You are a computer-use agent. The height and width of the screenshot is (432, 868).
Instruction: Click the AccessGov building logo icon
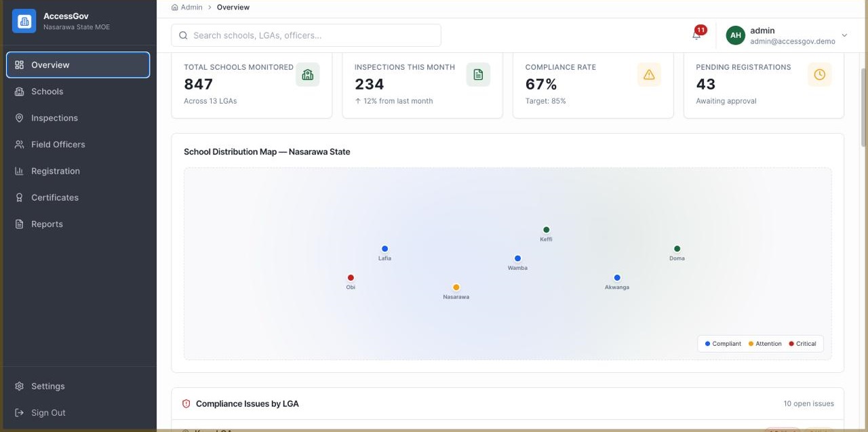pyautogui.click(x=24, y=21)
